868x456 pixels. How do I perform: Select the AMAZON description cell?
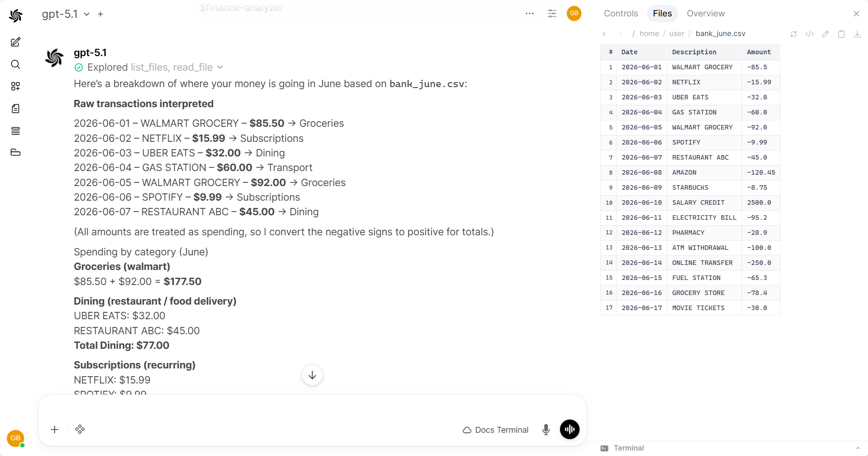click(704, 172)
